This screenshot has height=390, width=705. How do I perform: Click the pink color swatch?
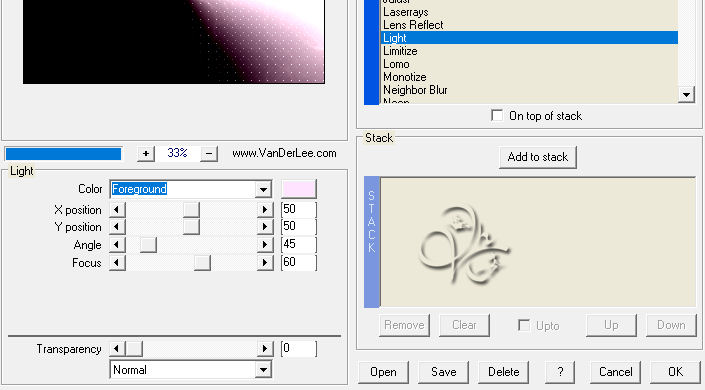(x=299, y=189)
